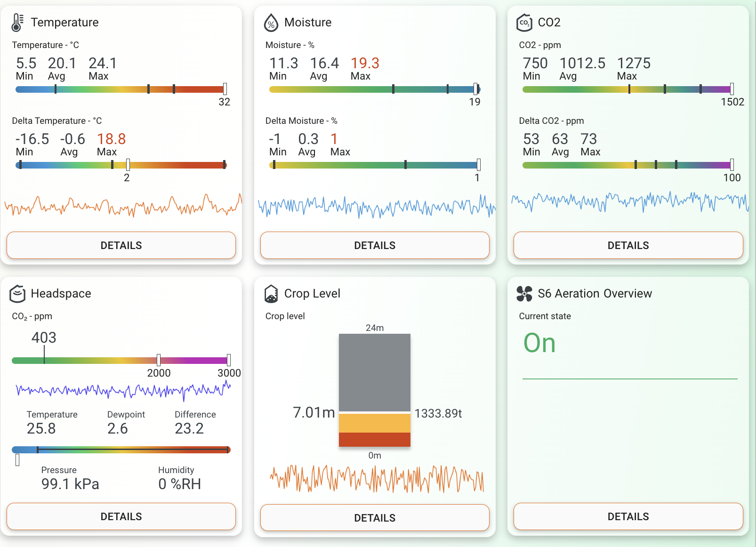This screenshot has width=756, height=547.
Task: Click the Delta Temperature range slider handle
Action: point(127,165)
